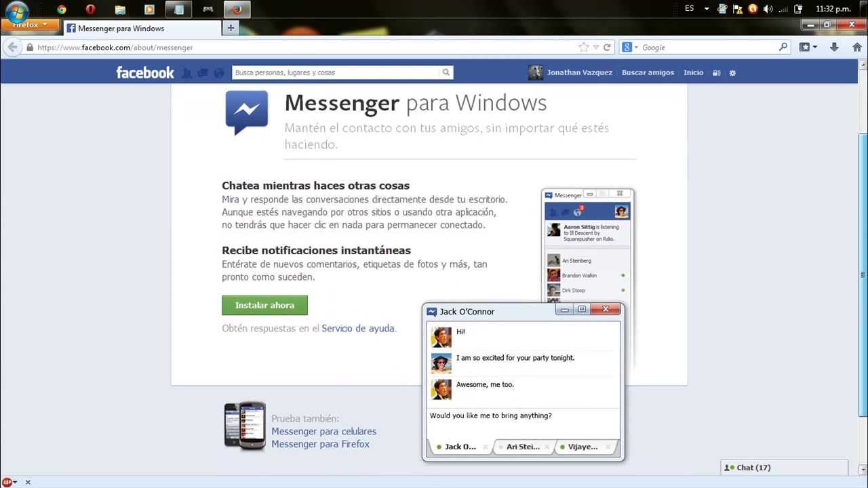Open the Firefox bookmarks menu button
Image resolution: width=868 pixels, height=488 pixels.
(808, 47)
